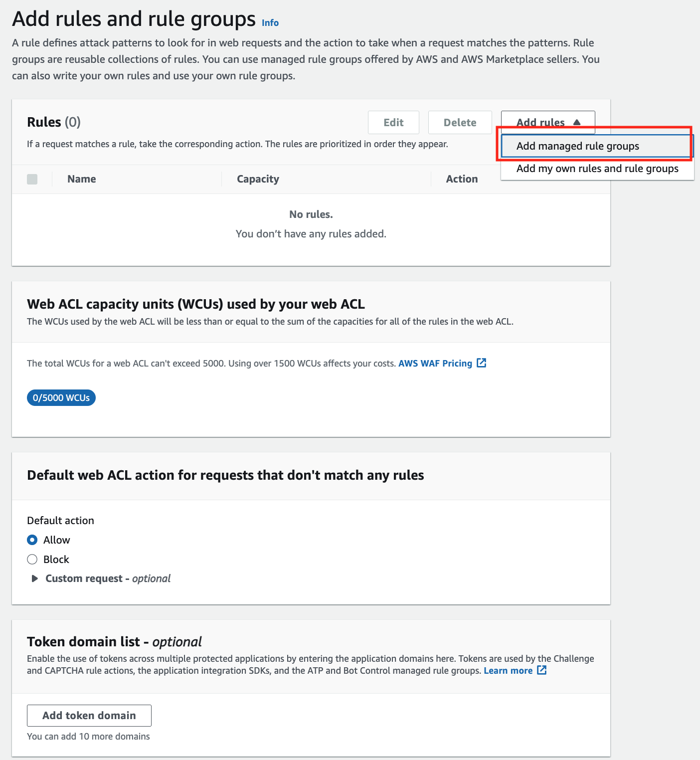Screen dimensions: 700x760
Task: Sort by the Name column header
Action: pyautogui.click(x=82, y=179)
